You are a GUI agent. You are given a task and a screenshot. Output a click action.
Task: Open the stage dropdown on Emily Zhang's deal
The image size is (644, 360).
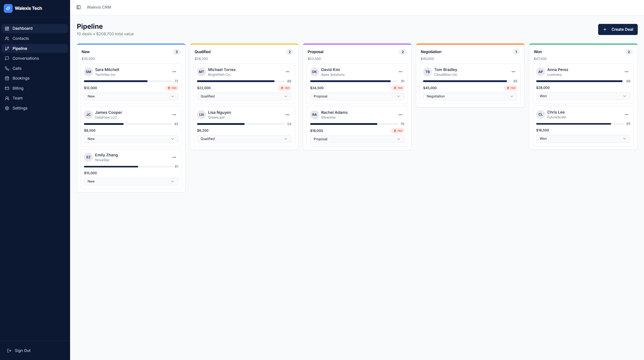(x=131, y=181)
